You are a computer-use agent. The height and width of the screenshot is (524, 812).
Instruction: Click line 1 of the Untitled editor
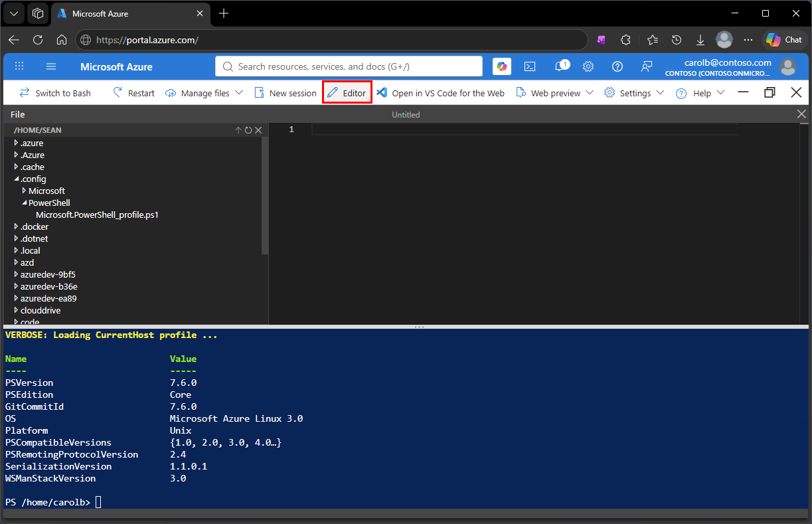[525, 130]
